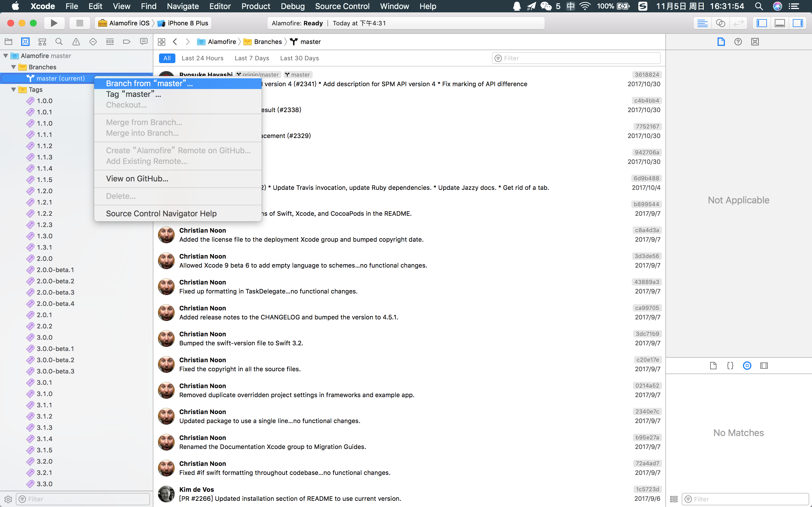812x507 pixels.
Task: Show the Quick Help inspector
Action: point(738,42)
